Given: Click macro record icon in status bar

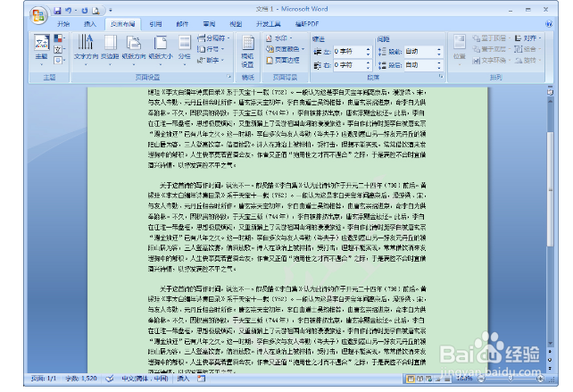Looking at the screenshot, I should [202, 379].
